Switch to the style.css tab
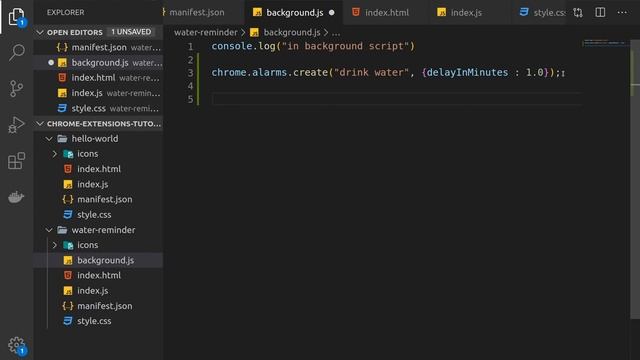Screen dimensions: 640x360 click(542, 13)
